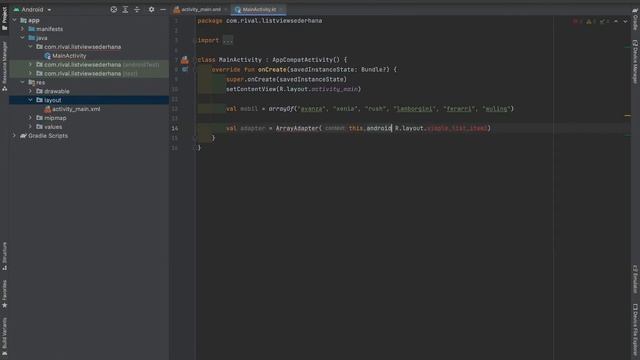
Task: Open the Android project view dropdown
Action: (x=33, y=9)
